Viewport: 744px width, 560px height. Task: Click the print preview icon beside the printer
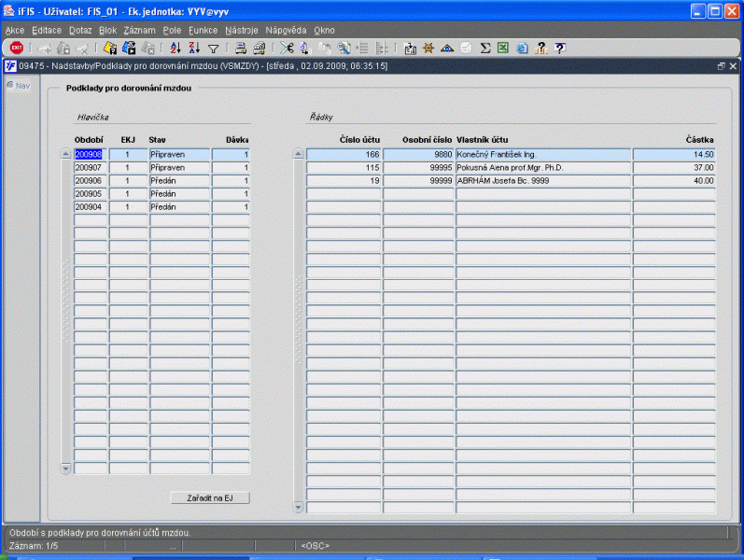tap(260, 48)
